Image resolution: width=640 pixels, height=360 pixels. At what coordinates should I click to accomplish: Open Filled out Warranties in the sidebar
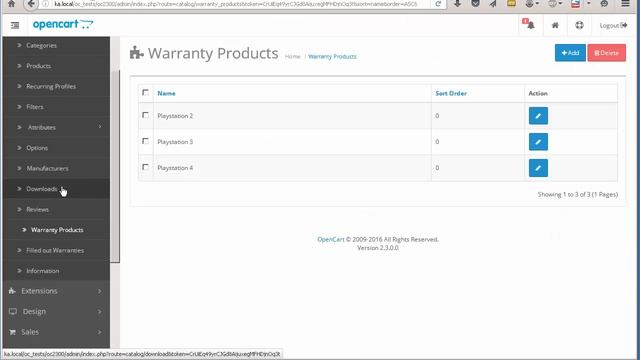pyautogui.click(x=56, y=250)
